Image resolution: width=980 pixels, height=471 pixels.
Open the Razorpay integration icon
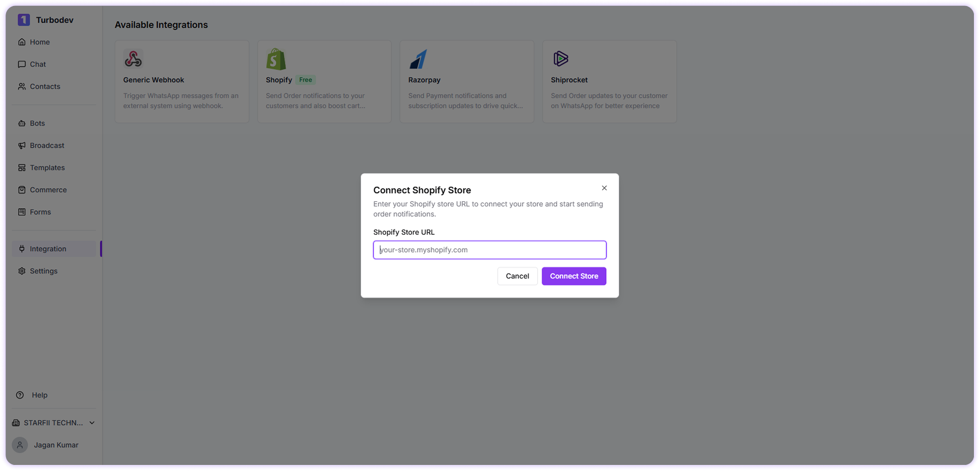418,58
